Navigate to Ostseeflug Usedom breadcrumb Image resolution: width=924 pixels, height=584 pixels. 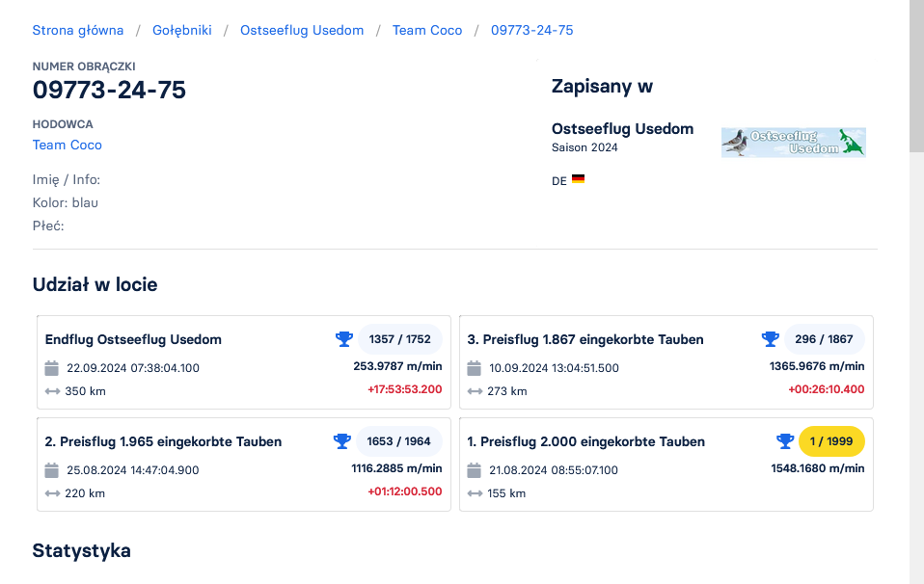click(302, 30)
